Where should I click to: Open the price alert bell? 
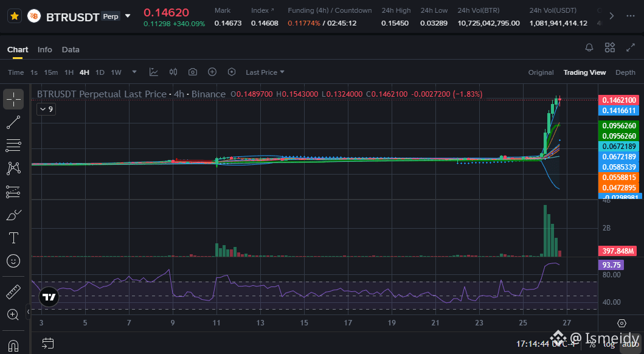coord(589,47)
